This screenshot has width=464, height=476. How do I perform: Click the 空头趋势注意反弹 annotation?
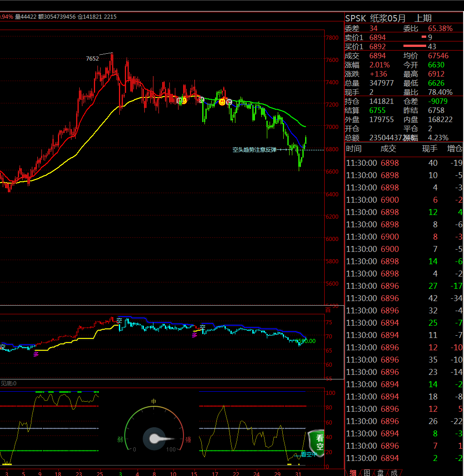click(x=254, y=149)
